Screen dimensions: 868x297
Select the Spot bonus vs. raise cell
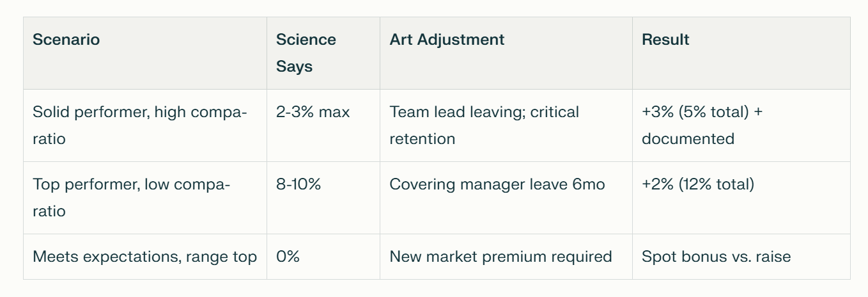[741, 257]
